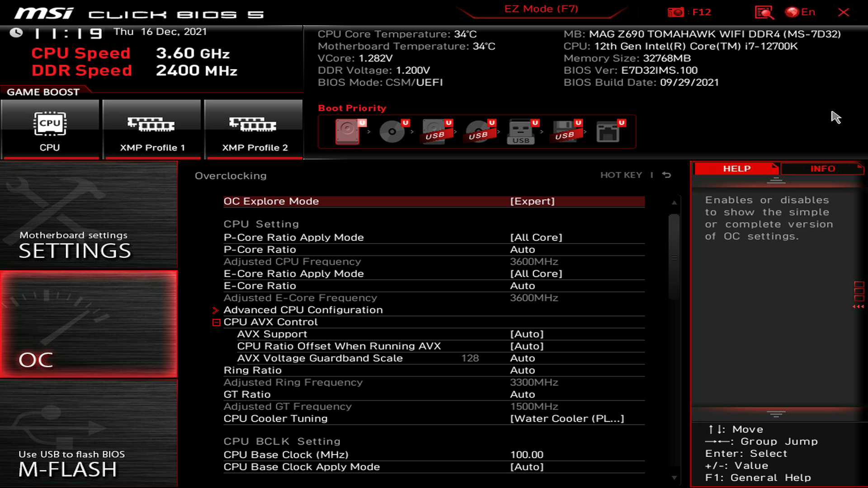Select the USB floppy boot device icon

point(566,131)
